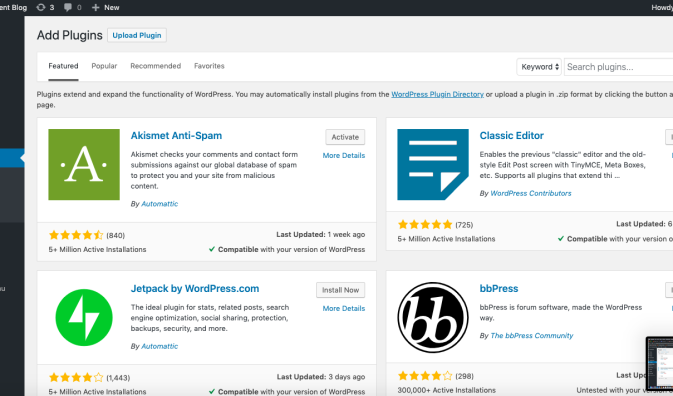Image resolution: width=673 pixels, height=396 pixels.
Task: Click the highlighted active sidebar menu item
Action: point(12,158)
